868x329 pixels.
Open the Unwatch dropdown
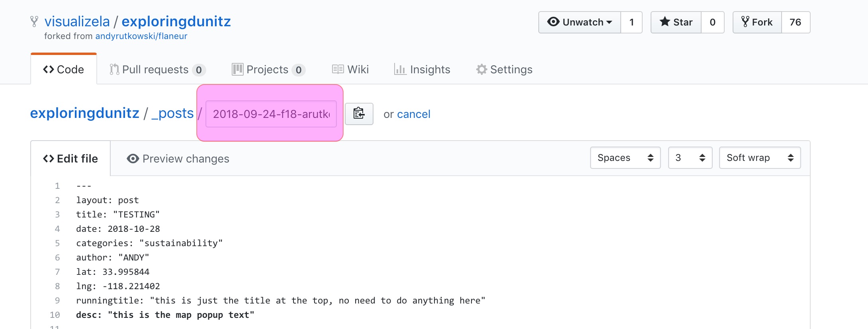(580, 22)
